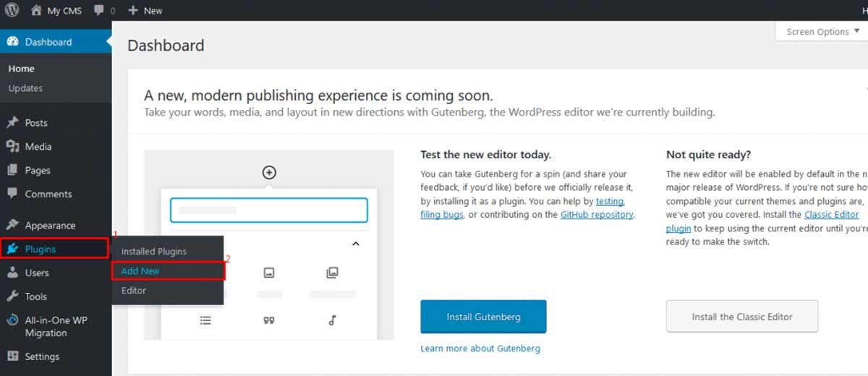868x376 pixels.
Task: Open Updates under Dashboard
Action: point(25,88)
